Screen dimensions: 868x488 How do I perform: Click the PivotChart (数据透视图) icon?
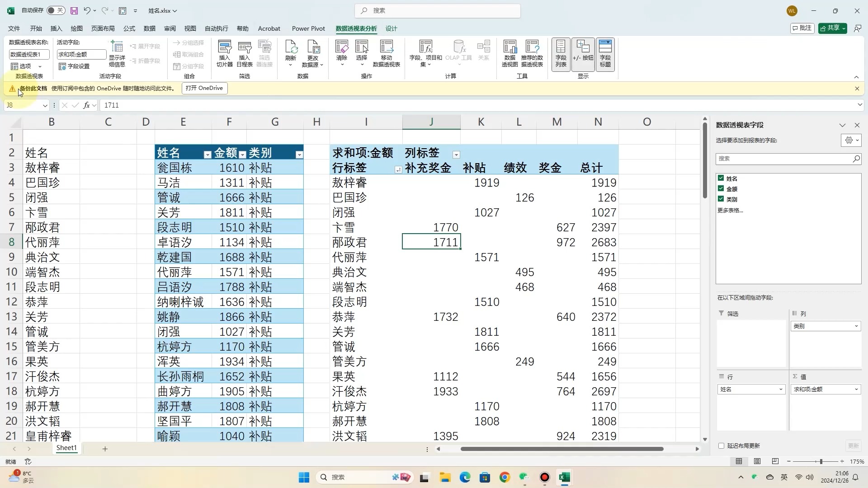click(x=509, y=47)
